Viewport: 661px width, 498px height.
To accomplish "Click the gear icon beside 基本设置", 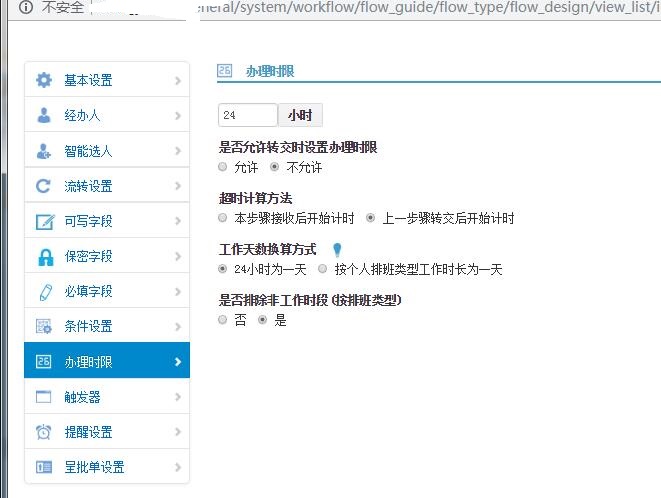I will point(43,80).
